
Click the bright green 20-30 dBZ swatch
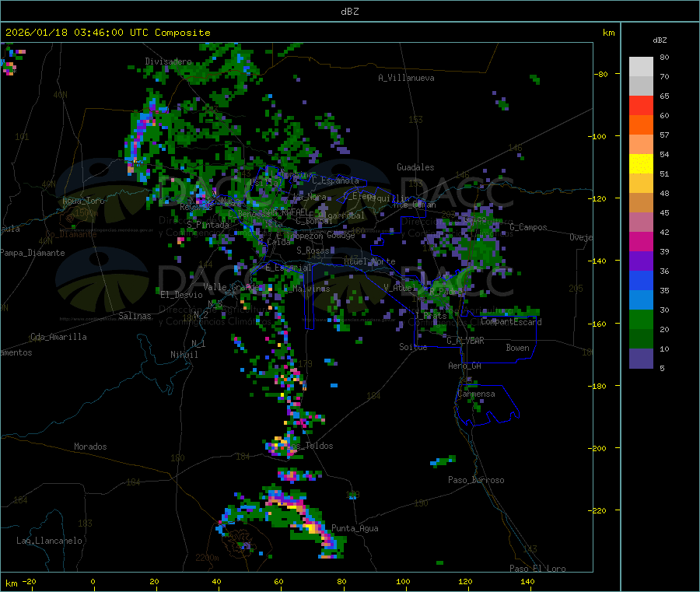(641, 320)
